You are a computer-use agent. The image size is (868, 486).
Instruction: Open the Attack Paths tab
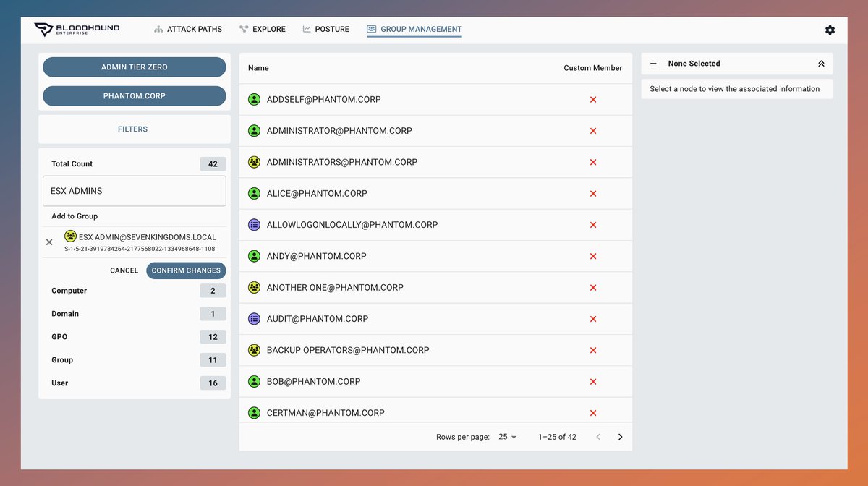tap(188, 29)
